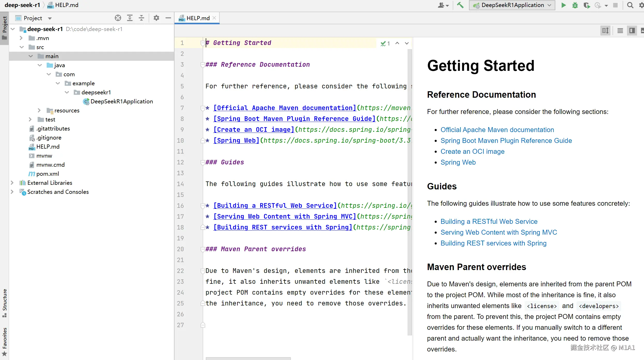Collapse the src folder node

(22, 47)
